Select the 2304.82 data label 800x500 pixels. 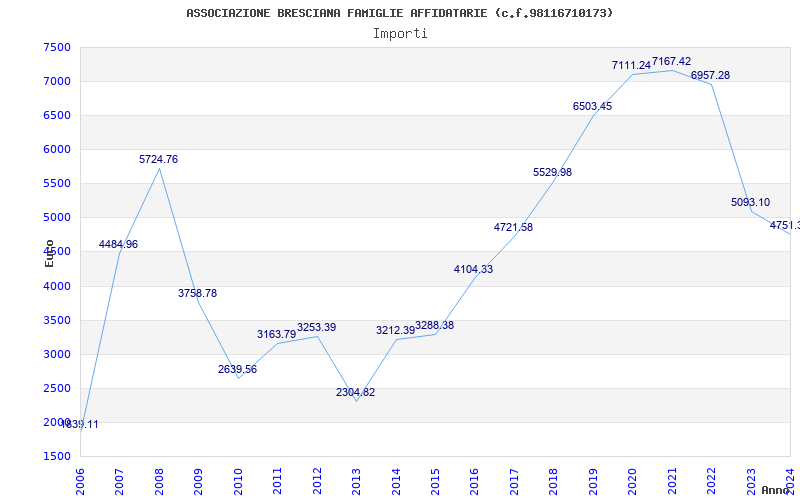pos(356,392)
